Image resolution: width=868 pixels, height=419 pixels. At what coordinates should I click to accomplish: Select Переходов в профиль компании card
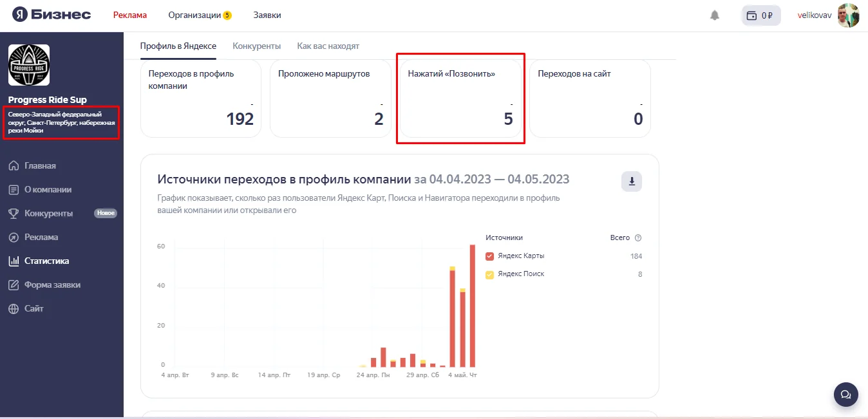pyautogui.click(x=201, y=98)
